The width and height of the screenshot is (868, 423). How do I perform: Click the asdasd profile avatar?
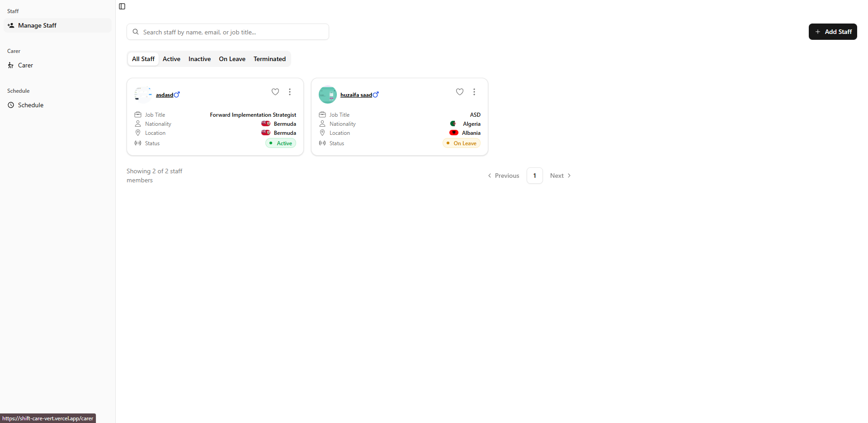(143, 95)
